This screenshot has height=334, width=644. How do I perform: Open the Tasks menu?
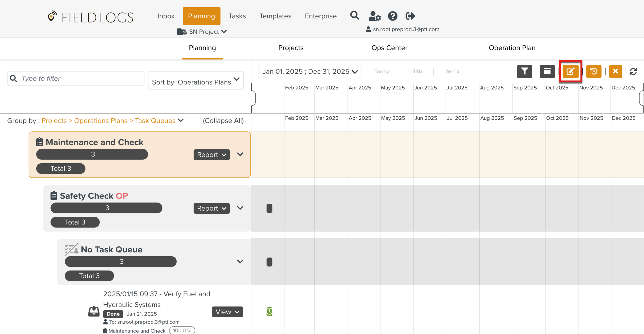tap(237, 16)
